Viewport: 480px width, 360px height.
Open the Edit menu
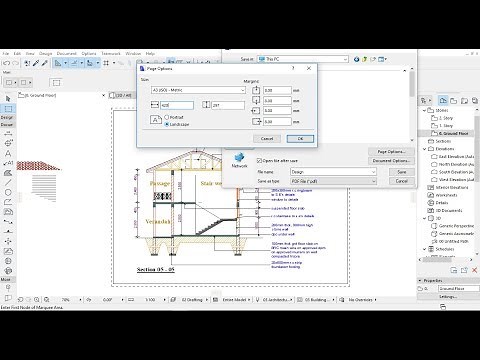pyautogui.click(x=17, y=53)
